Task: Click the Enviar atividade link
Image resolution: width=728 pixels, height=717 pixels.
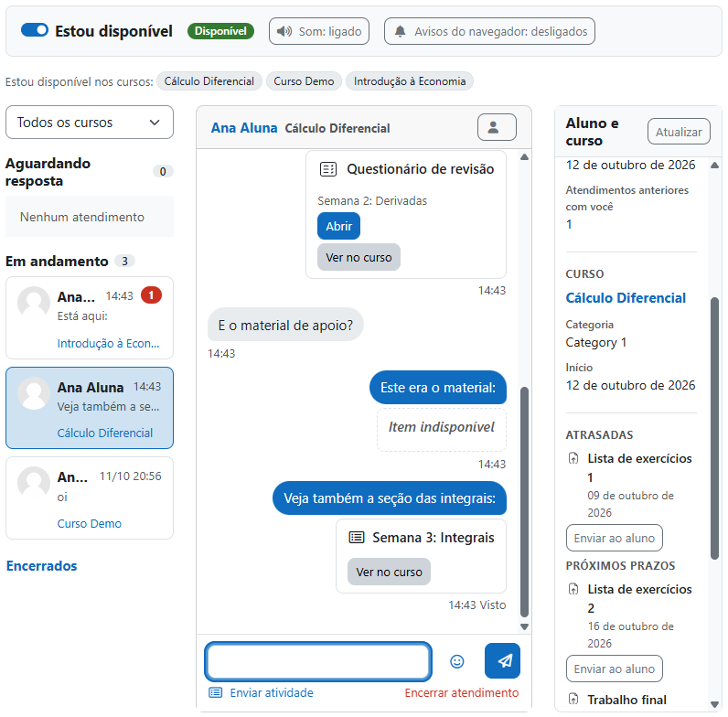Action: (272, 692)
